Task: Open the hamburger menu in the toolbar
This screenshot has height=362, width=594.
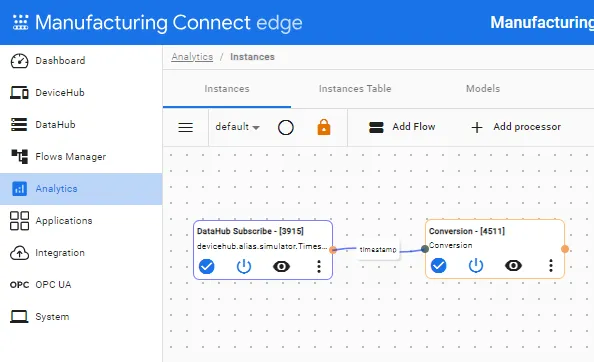Action: 186,127
